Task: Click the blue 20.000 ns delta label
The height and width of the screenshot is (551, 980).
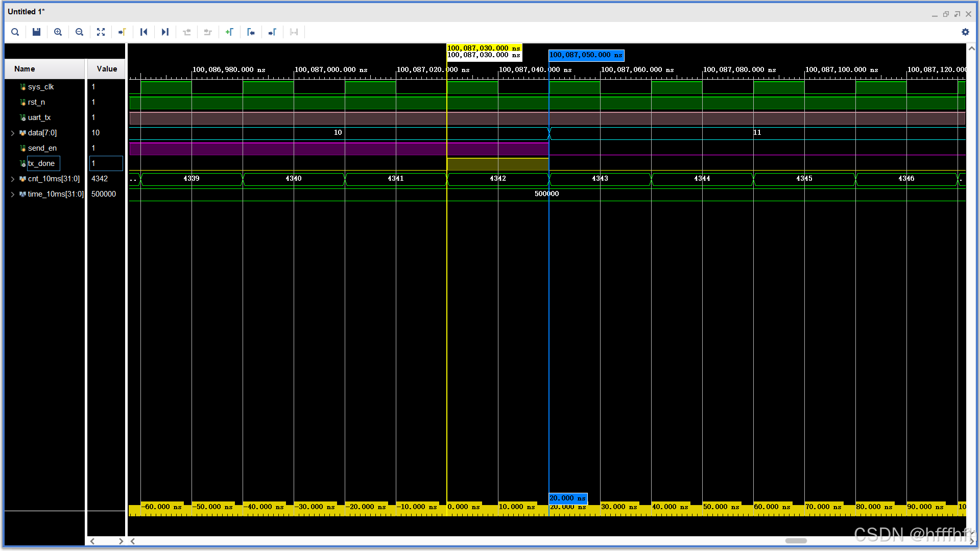Action: point(568,498)
